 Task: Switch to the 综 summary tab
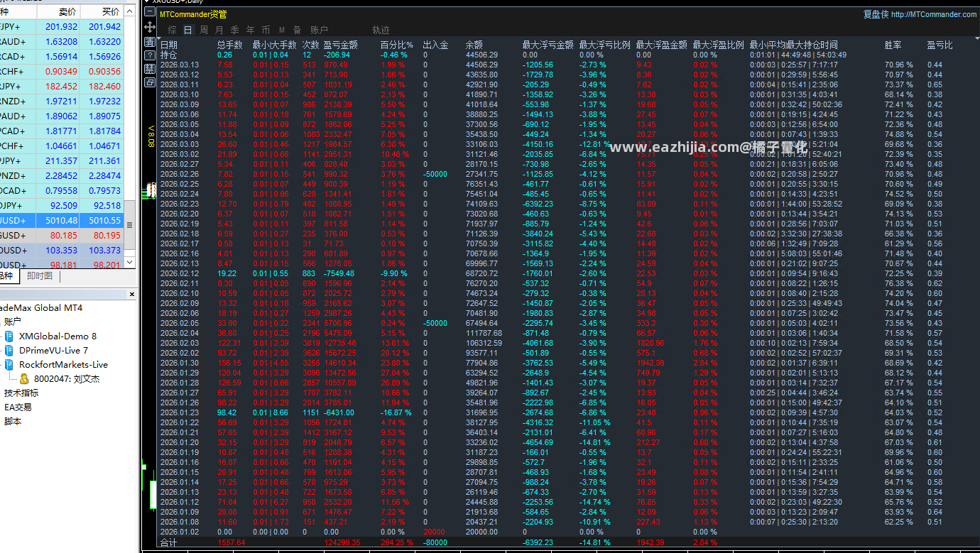tap(173, 30)
